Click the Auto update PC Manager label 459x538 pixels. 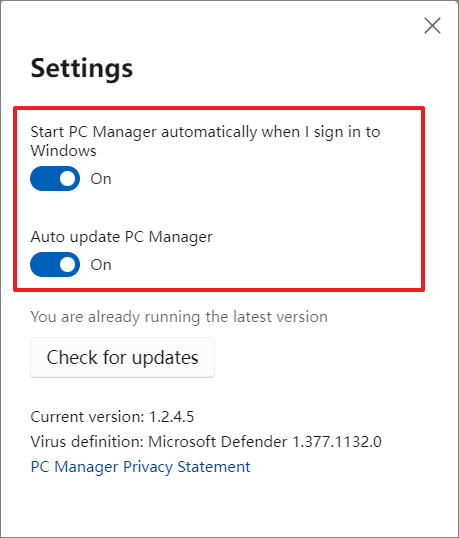(121, 237)
